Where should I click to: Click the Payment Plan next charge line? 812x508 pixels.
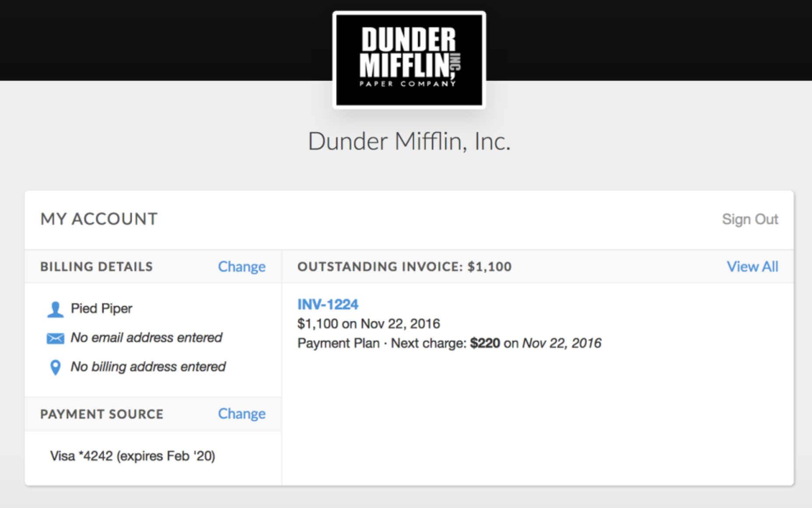point(449,343)
